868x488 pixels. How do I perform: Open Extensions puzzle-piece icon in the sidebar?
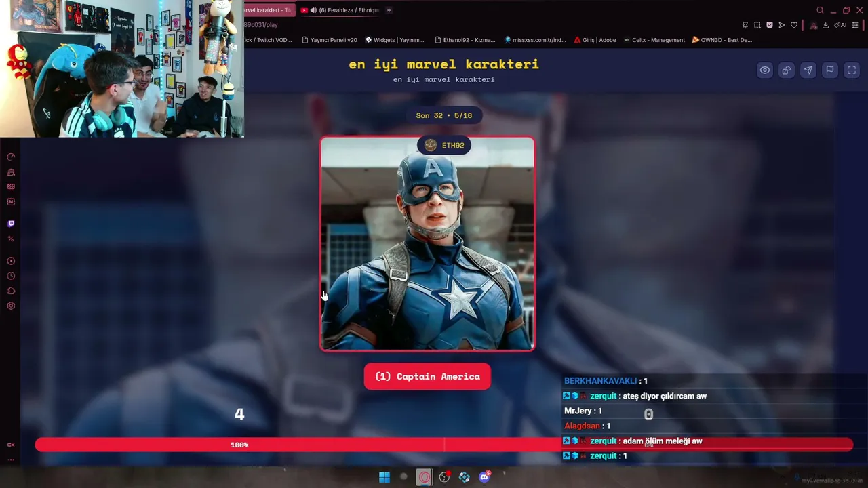(11, 291)
